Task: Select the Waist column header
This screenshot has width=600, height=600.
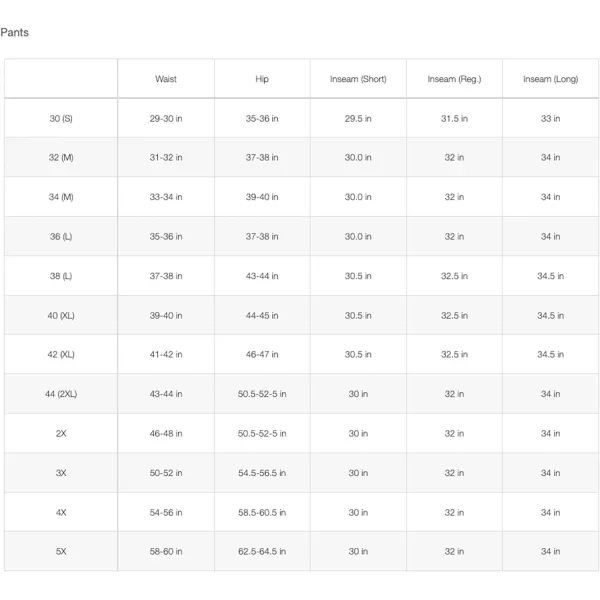Action: pyautogui.click(x=166, y=79)
